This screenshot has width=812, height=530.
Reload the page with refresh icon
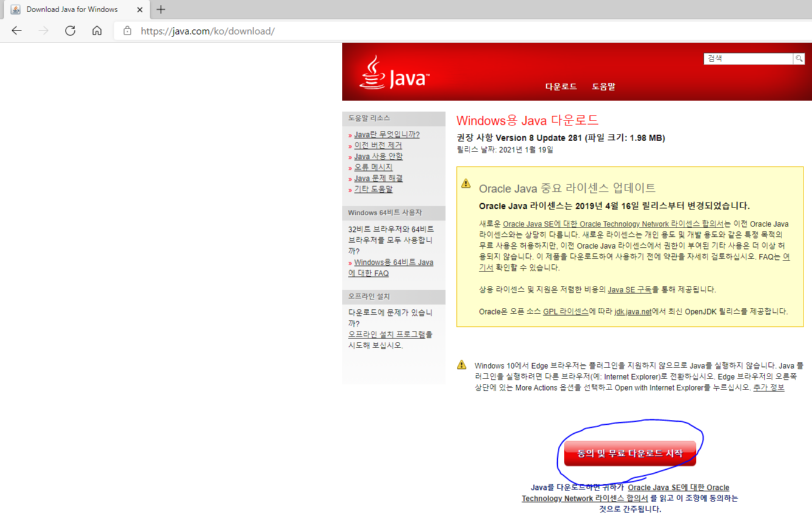(70, 30)
